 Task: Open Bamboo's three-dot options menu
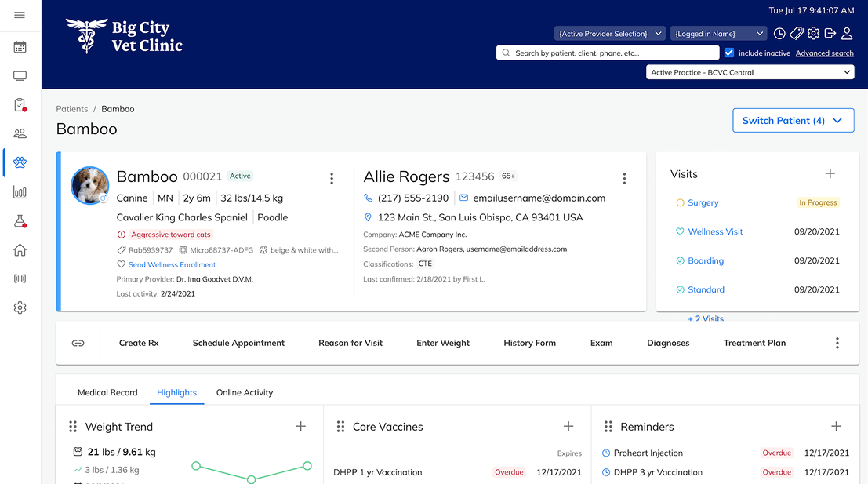332,179
